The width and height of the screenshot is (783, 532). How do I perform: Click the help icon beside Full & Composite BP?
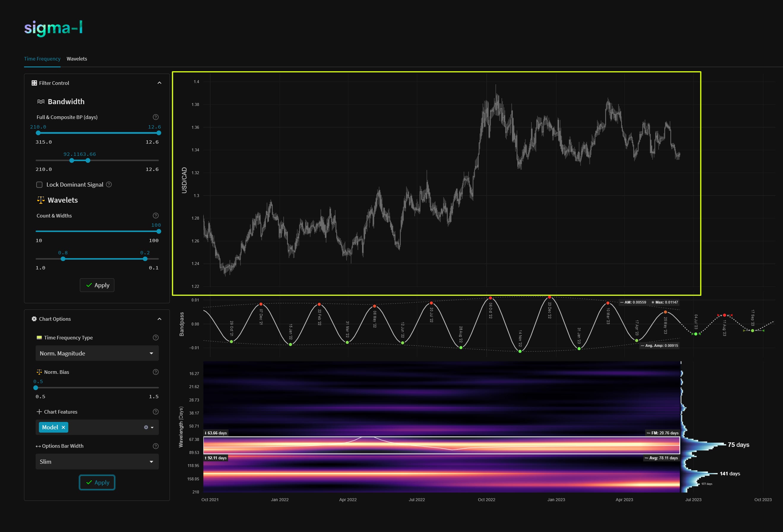155,117
